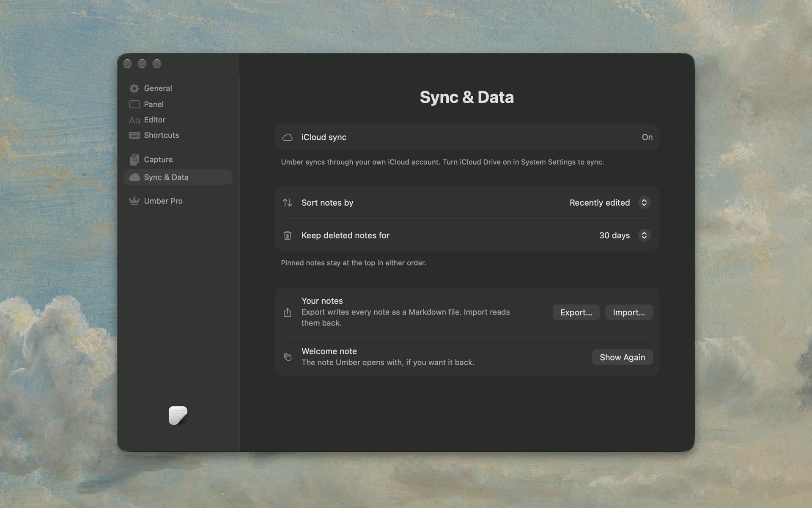Click the share icon beside Your notes
Image resolution: width=812 pixels, height=508 pixels.
coord(288,312)
